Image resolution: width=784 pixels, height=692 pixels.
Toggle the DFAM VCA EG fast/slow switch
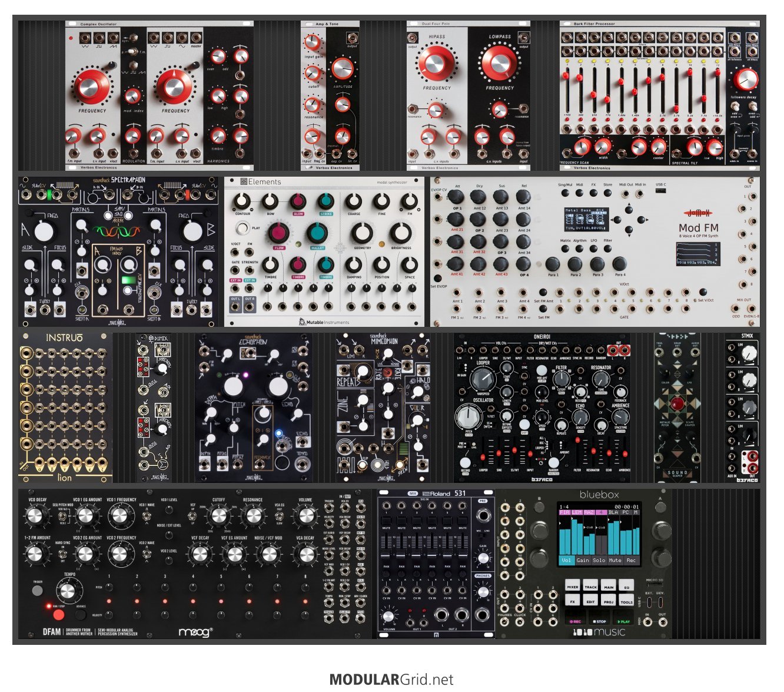pyautogui.click(x=280, y=516)
